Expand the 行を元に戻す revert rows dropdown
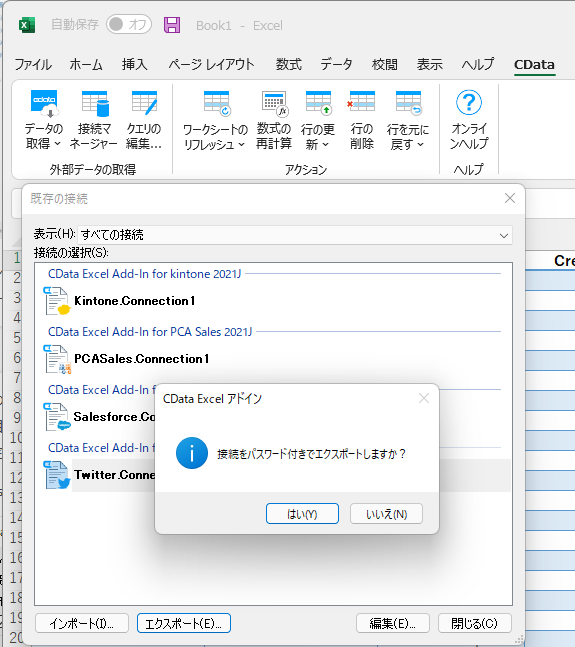 tap(420, 144)
